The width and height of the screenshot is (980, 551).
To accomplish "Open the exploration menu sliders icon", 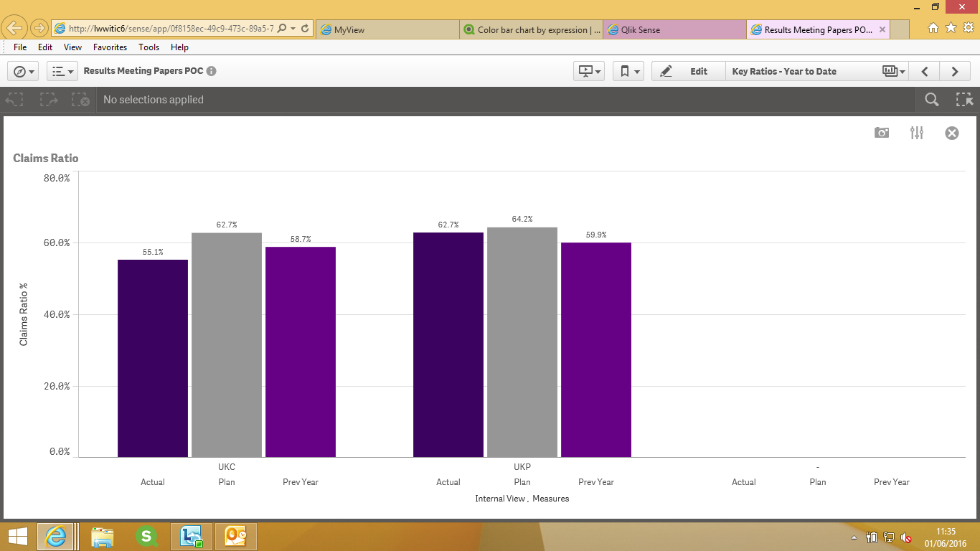I will tap(917, 133).
